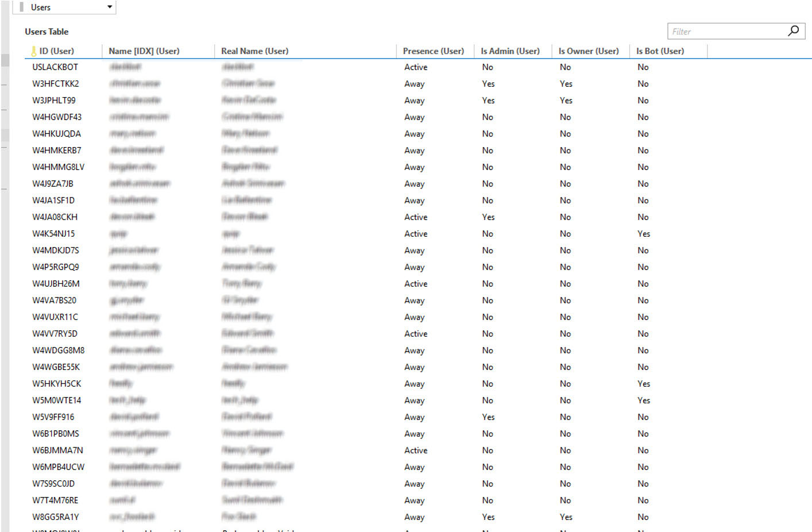Click the Is Owner (User) column header
The height and width of the screenshot is (532, 812).
pyautogui.click(x=589, y=51)
